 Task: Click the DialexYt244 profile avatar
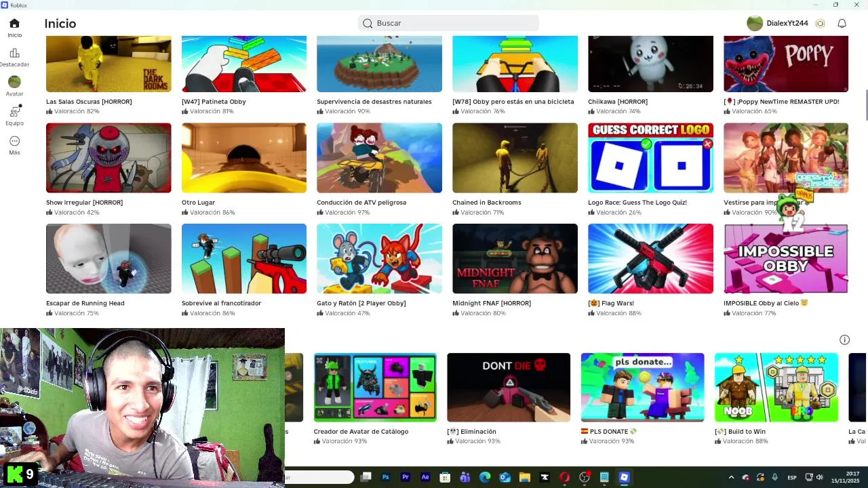tap(755, 24)
